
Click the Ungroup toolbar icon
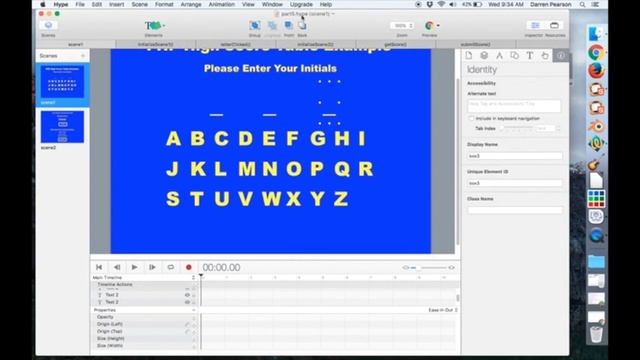[x=272, y=26]
